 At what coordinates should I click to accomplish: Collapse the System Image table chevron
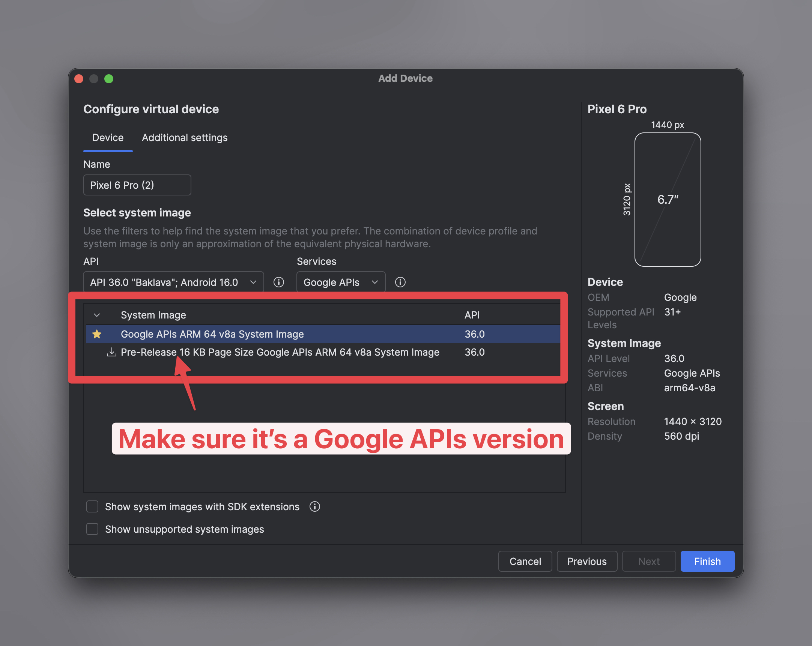click(97, 315)
